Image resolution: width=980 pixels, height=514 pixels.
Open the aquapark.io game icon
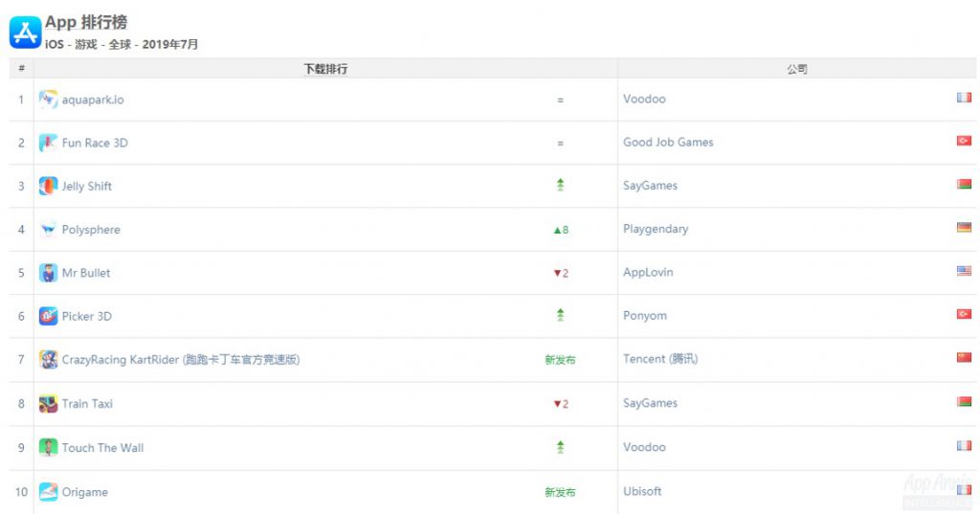[48, 100]
